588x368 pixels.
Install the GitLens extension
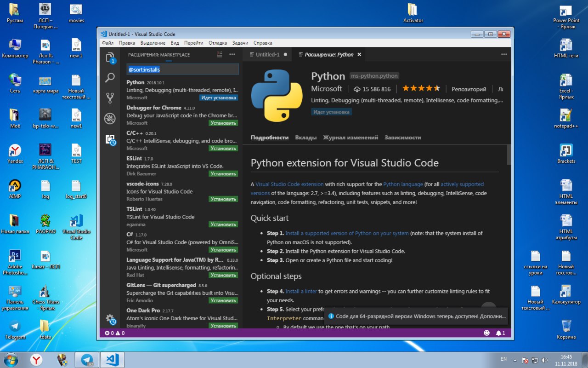point(223,300)
